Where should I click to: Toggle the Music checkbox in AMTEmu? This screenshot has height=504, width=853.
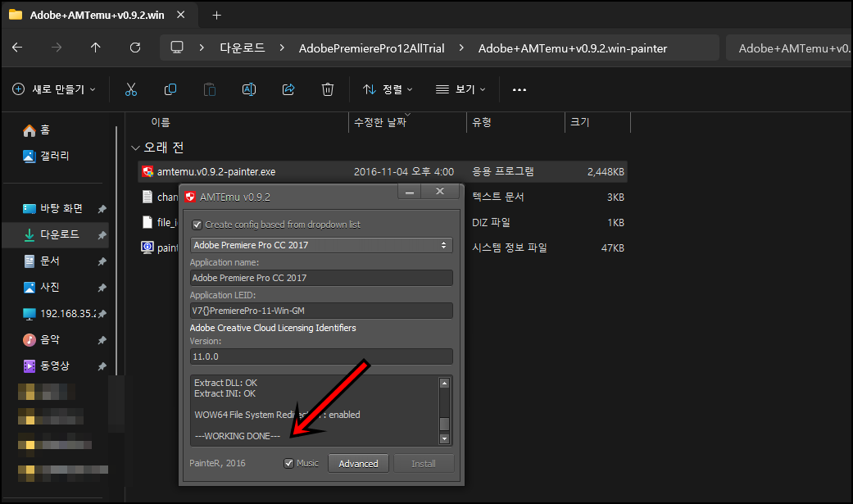289,464
